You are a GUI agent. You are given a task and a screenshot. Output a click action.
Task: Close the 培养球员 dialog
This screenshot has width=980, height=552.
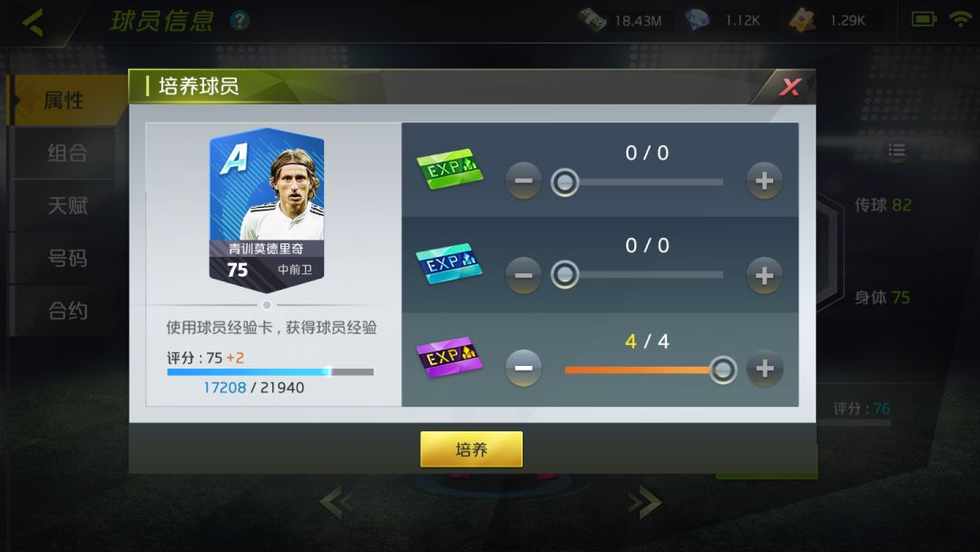coord(790,87)
